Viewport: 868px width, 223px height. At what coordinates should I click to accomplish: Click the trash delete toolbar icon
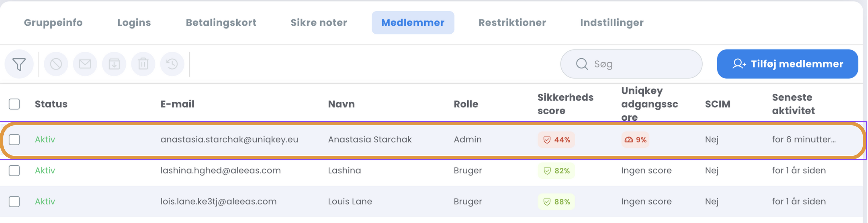143,64
